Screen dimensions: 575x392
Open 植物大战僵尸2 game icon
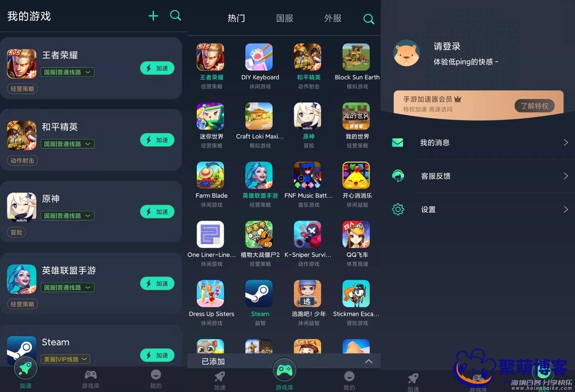[x=259, y=234]
